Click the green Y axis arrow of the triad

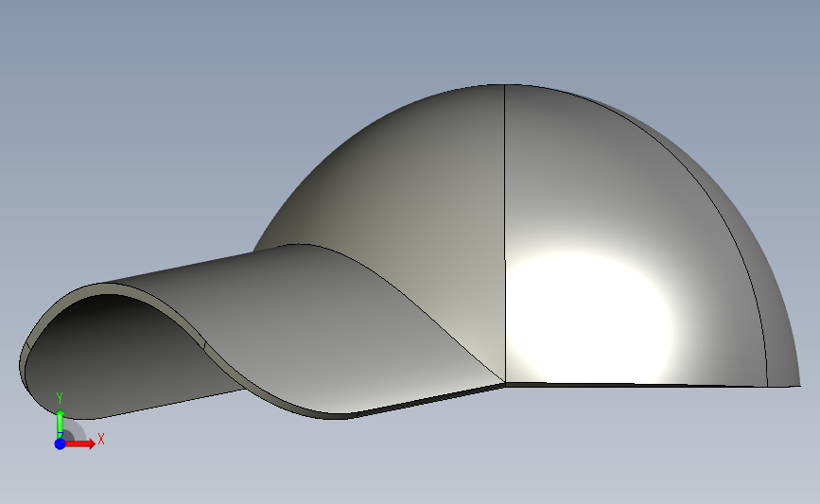(61, 425)
